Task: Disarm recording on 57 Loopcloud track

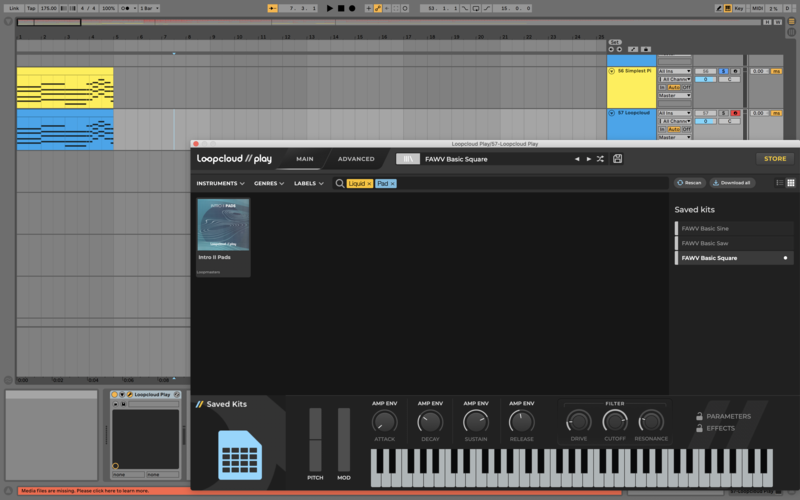Action: point(735,113)
